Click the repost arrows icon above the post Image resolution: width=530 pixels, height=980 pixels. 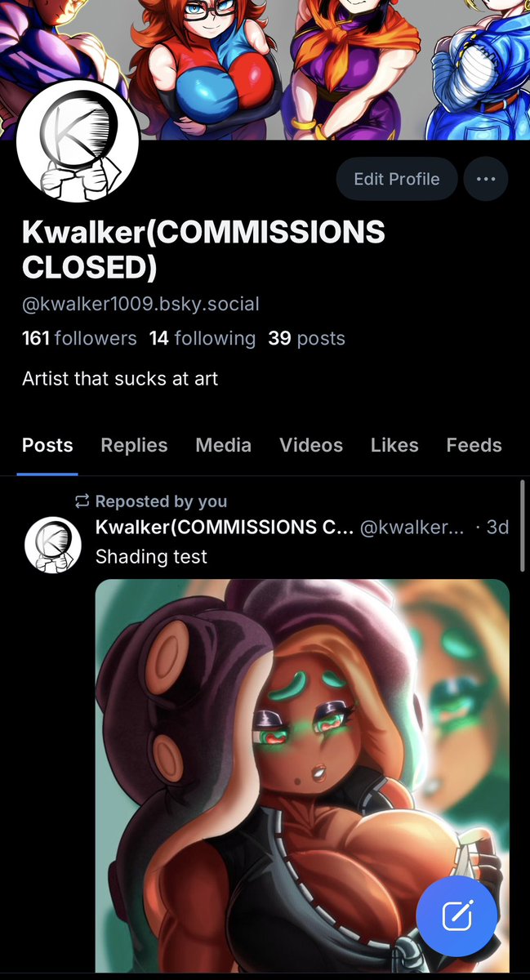(82, 501)
